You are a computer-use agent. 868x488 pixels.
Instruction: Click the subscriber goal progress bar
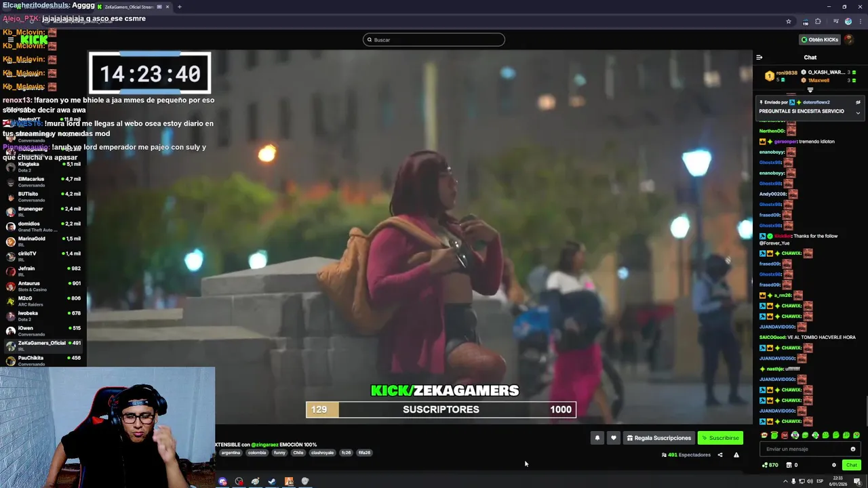[x=441, y=409]
